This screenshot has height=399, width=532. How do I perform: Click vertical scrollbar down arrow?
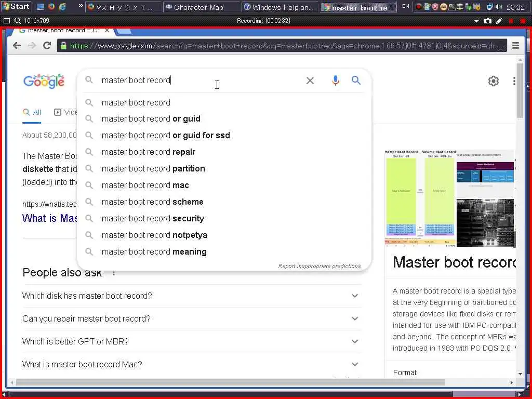click(520, 374)
